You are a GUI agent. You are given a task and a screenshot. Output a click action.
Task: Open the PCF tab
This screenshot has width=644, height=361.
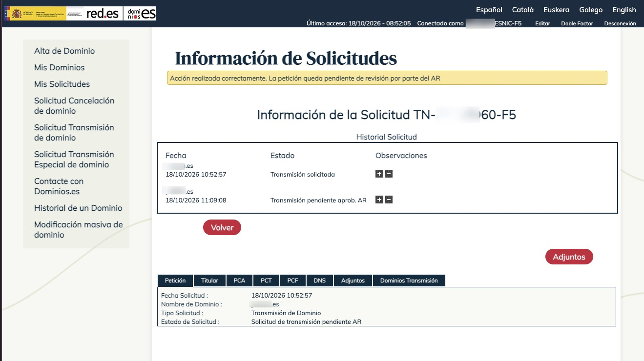[x=292, y=281]
